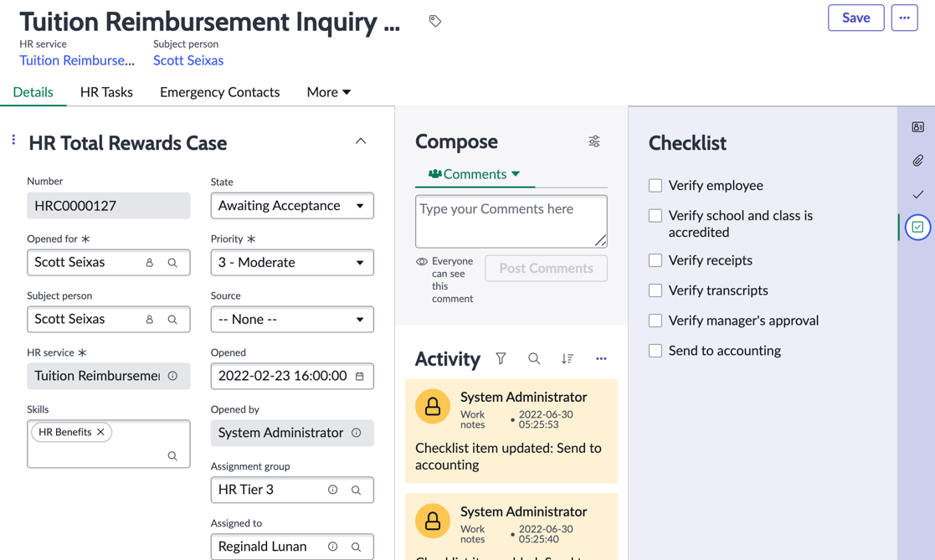View info for HR service field
The image size is (935, 560).
172,376
